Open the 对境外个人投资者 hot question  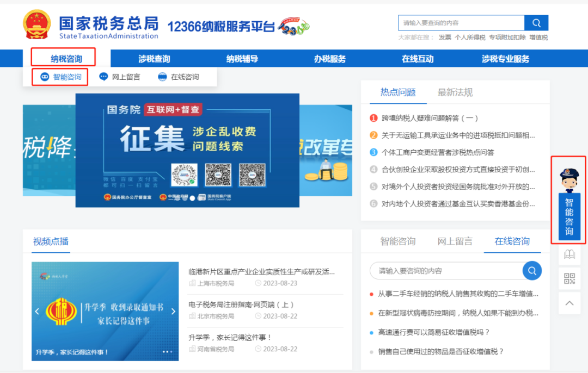(458, 186)
